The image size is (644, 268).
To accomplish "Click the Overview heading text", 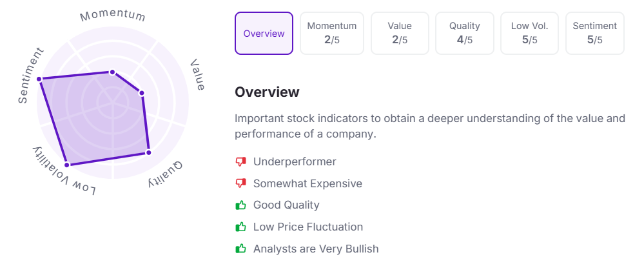I will click(267, 92).
